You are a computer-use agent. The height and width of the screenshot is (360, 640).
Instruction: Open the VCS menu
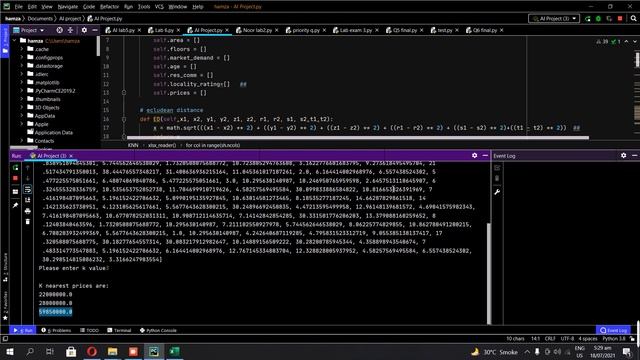click(159, 7)
